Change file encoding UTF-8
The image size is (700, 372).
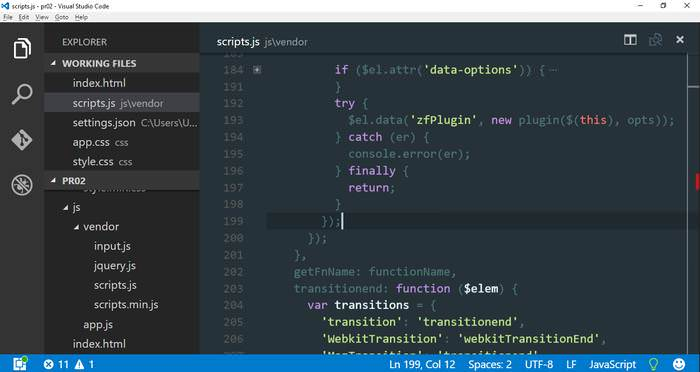539,364
